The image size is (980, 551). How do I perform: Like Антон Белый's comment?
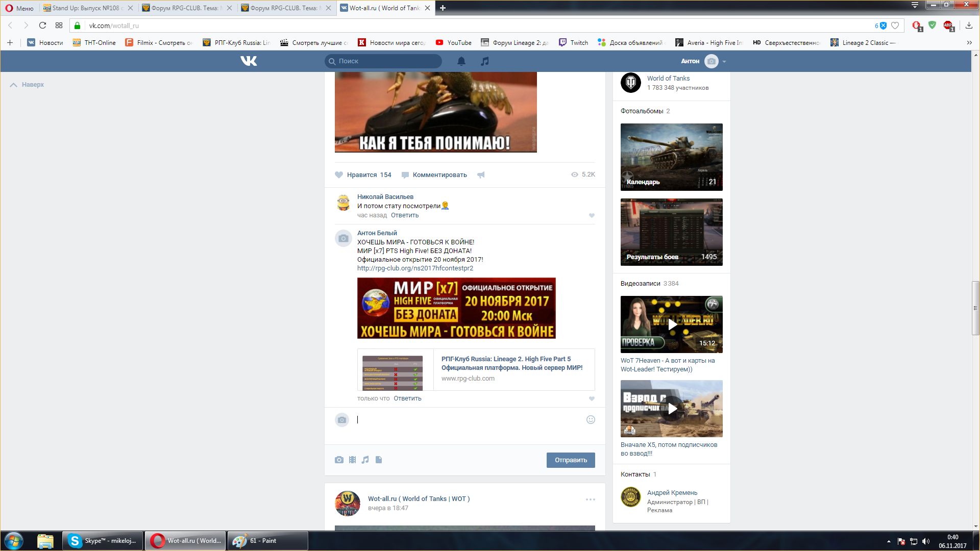[x=592, y=398]
